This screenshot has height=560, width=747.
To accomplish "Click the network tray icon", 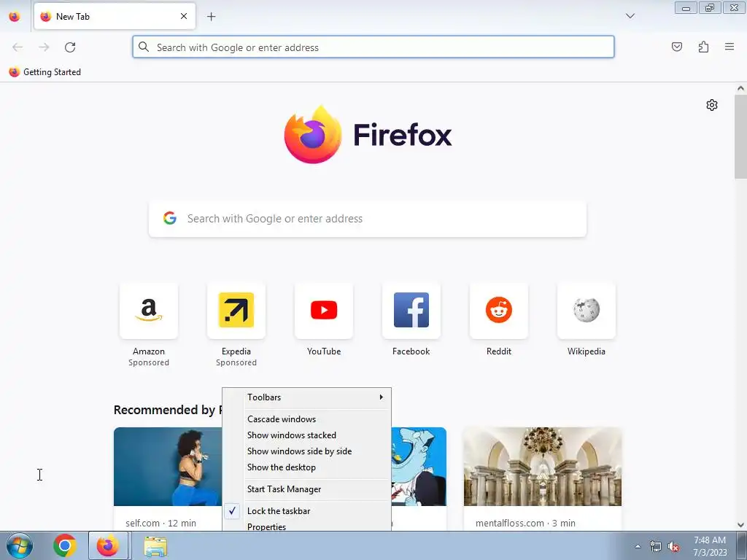I will [656, 547].
